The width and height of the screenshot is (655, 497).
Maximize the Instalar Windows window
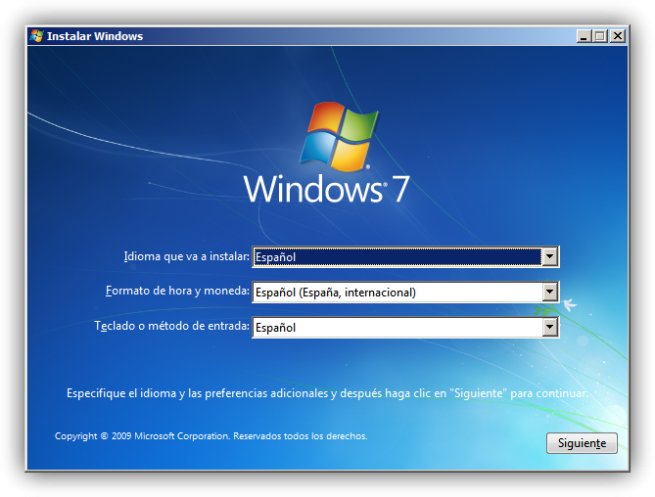[600, 36]
